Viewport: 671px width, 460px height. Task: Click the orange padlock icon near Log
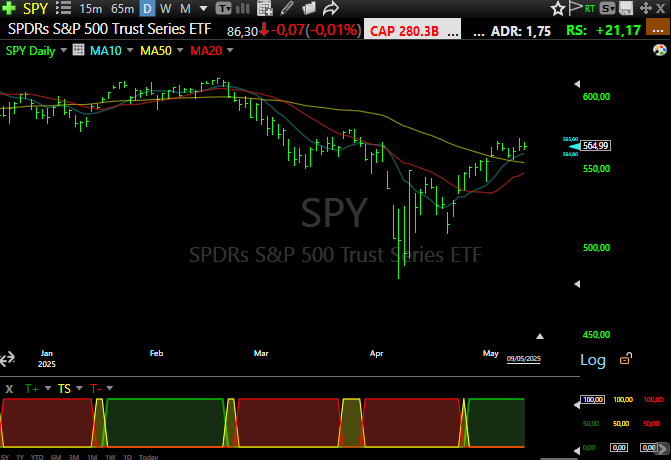(626, 359)
